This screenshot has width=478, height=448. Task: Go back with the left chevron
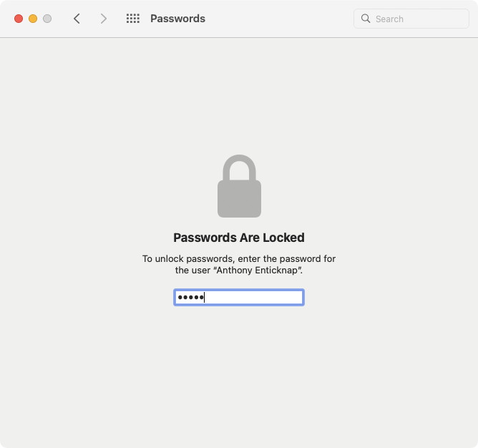pyautogui.click(x=77, y=19)
